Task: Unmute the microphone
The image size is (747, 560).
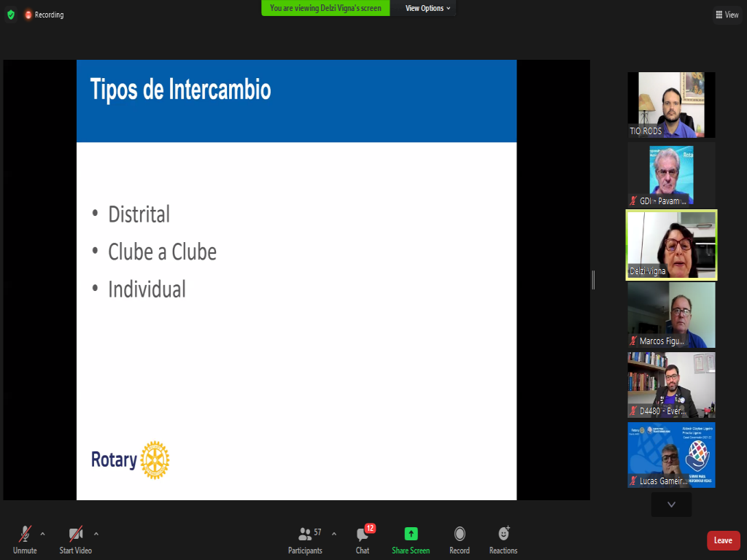Action: pyautogui.click(x=25, y=539)
